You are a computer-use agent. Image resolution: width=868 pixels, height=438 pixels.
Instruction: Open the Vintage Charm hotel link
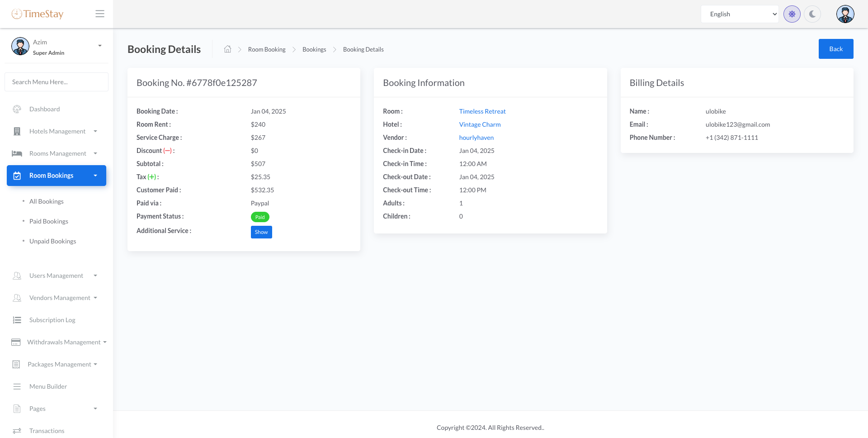pyautogui.click(x=480, y=124)
